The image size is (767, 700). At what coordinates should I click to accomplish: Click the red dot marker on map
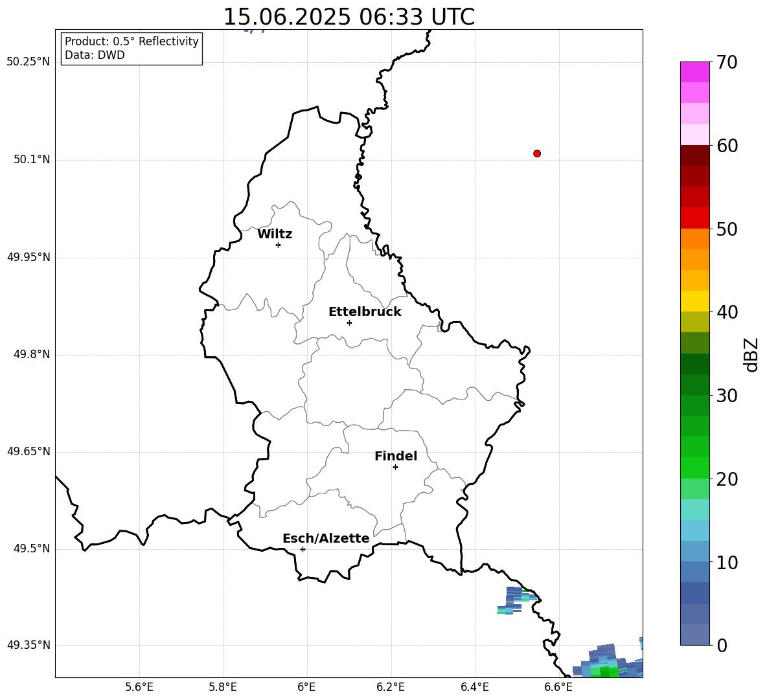[536, 153]
